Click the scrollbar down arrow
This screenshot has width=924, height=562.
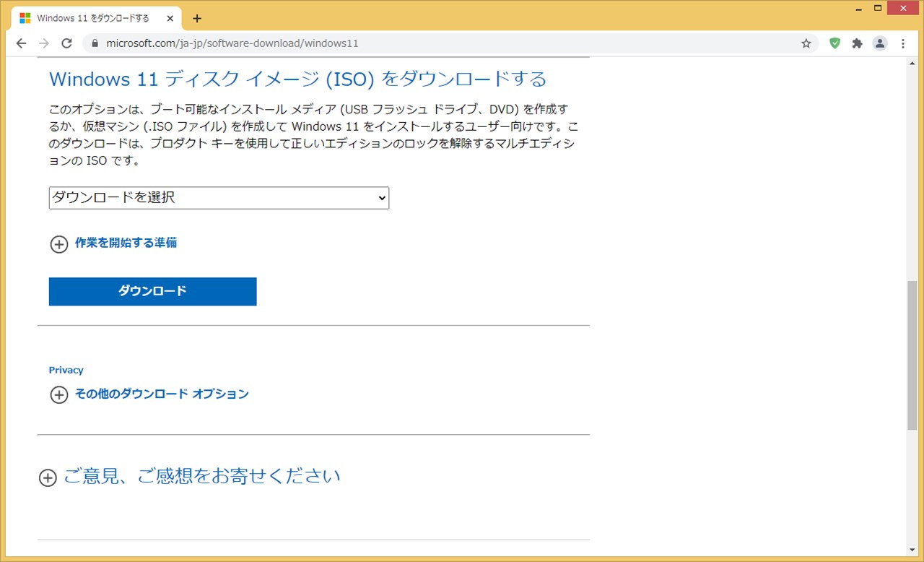[x=912, y=550]
